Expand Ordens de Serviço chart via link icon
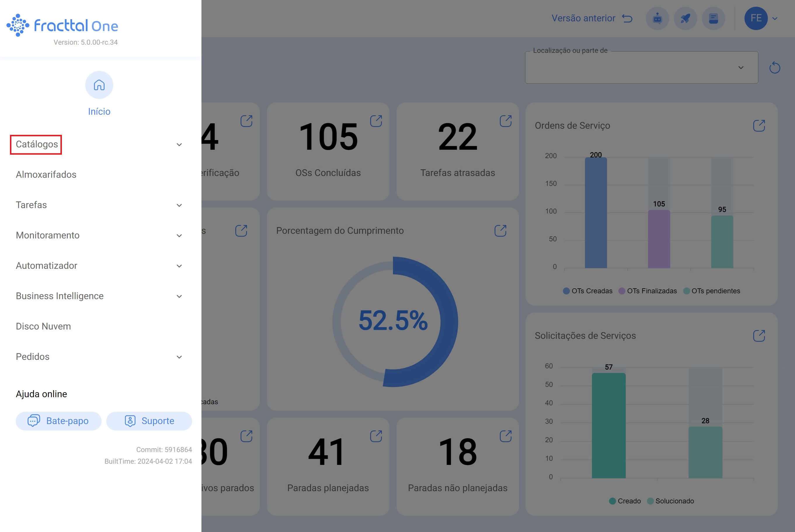Viewport: 795px width, 532px height. pos(759,125)
